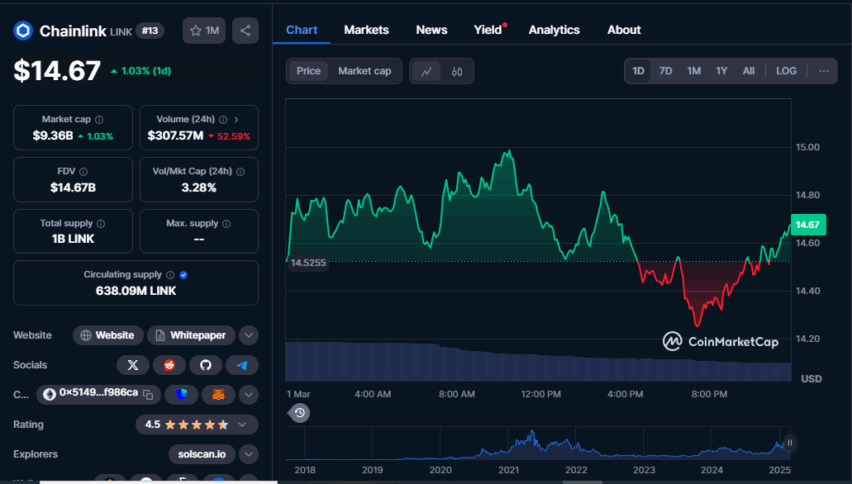Click the 2021 peak in overview timeline

(x=532, y=433)
